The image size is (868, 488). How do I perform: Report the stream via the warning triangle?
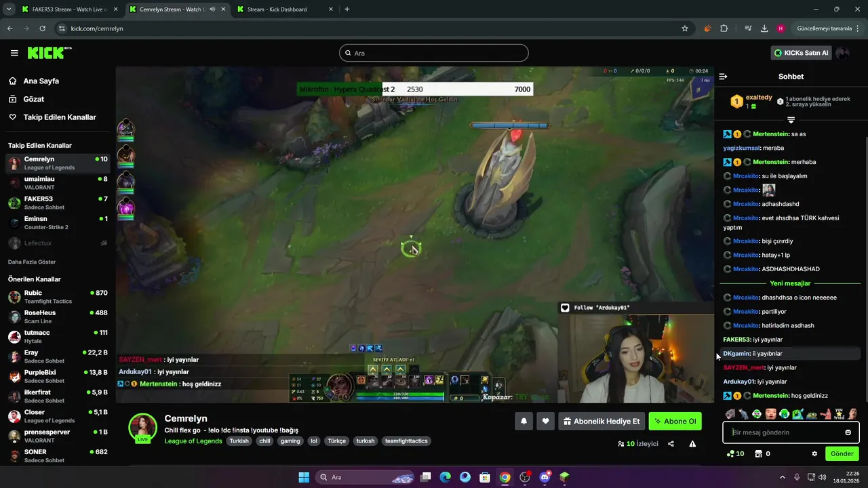tap(692, 444)
